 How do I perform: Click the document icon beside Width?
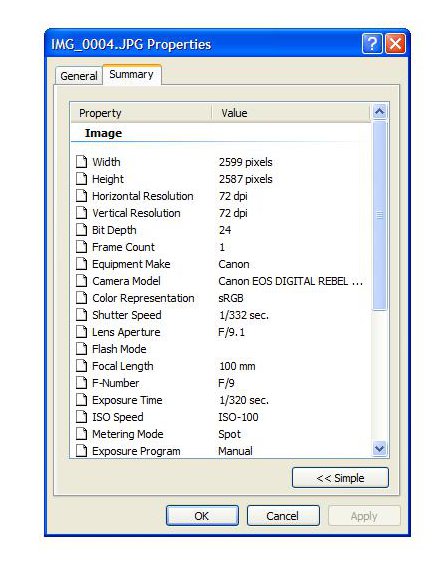coord(81,162)
